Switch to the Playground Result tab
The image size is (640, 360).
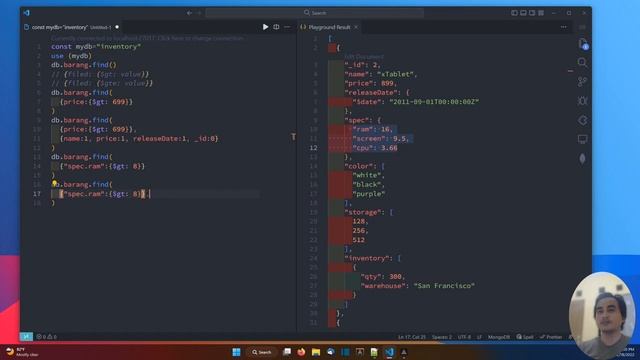click(329, 27)
